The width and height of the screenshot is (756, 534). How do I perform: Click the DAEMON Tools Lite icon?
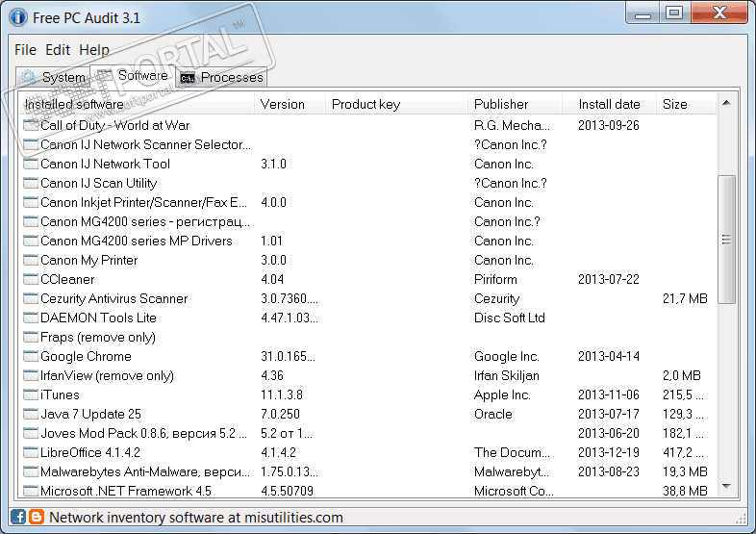(31, 318)
